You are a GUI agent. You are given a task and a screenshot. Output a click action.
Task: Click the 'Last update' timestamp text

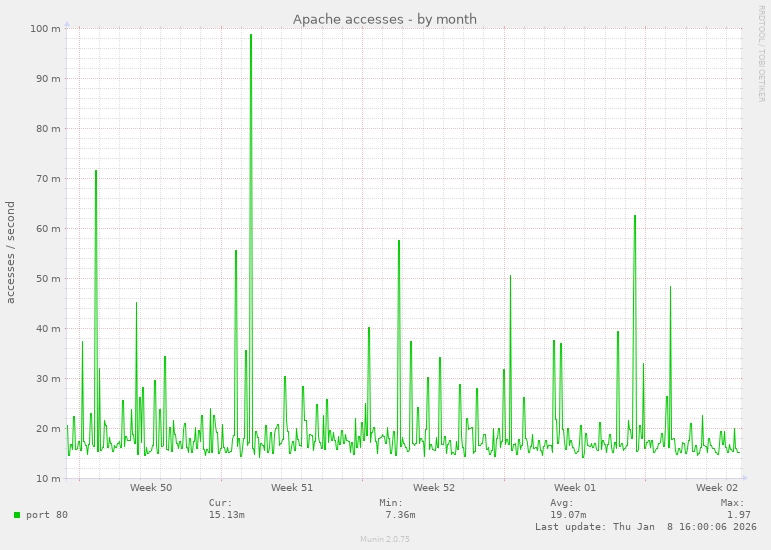646,527
